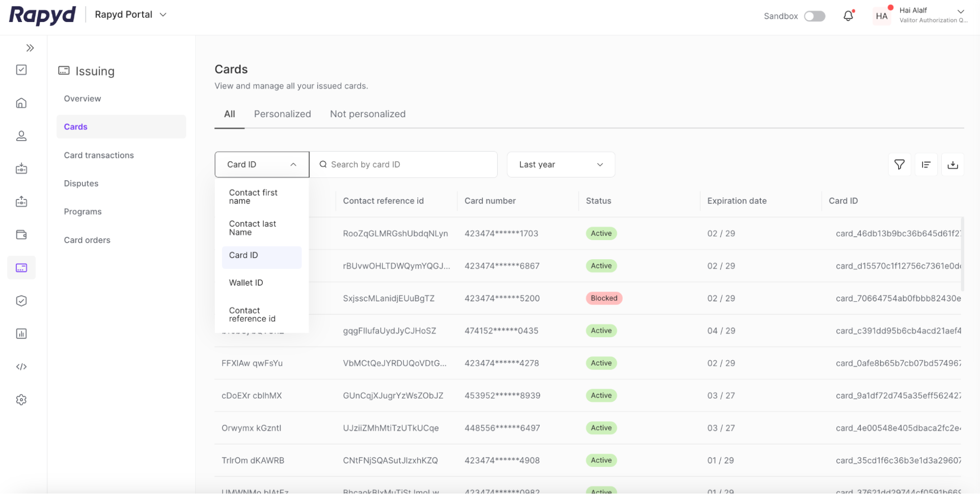Select the Wallet icon in the sidebar
The height and width of the screenshot is (494, 980).
pos(21,234)
